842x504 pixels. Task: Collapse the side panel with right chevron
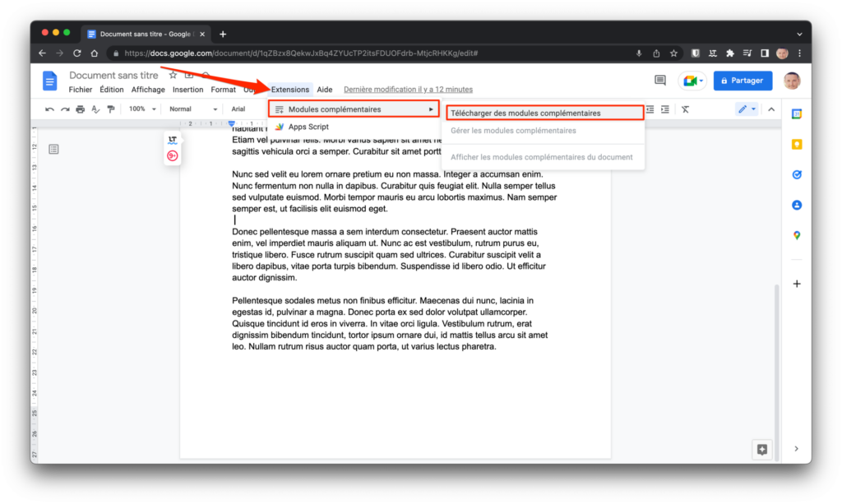point(796,449)
